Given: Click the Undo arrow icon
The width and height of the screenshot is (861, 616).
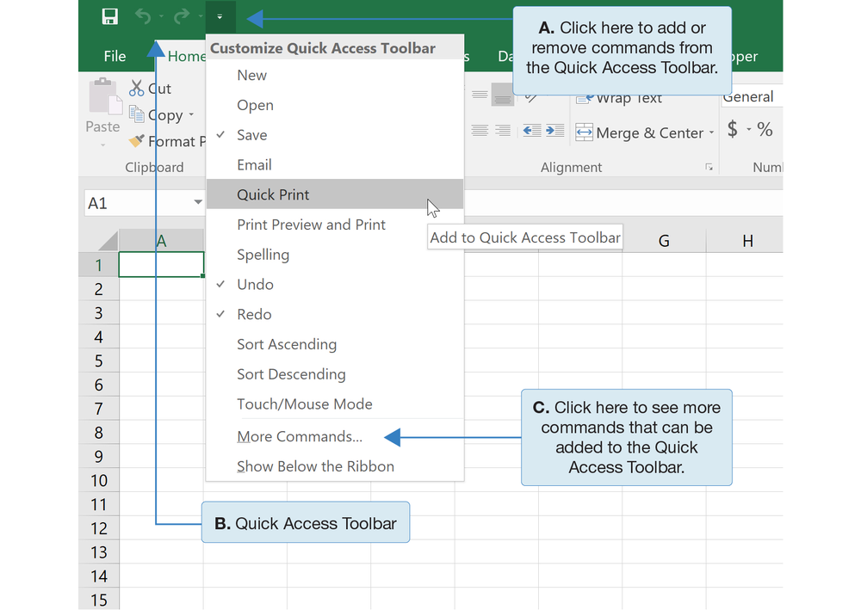Looking at the screenshot, I should click(x=143, y=16).
